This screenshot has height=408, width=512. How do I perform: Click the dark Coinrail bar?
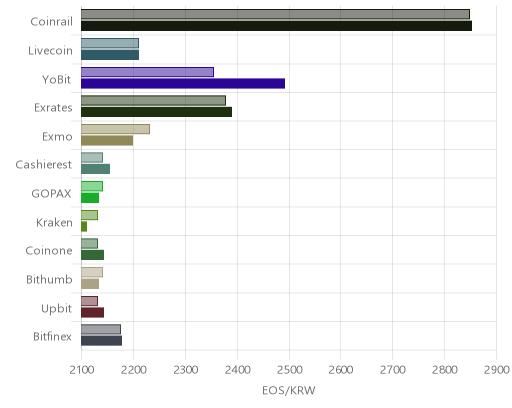pyautogui.click(x=276, y=26)
